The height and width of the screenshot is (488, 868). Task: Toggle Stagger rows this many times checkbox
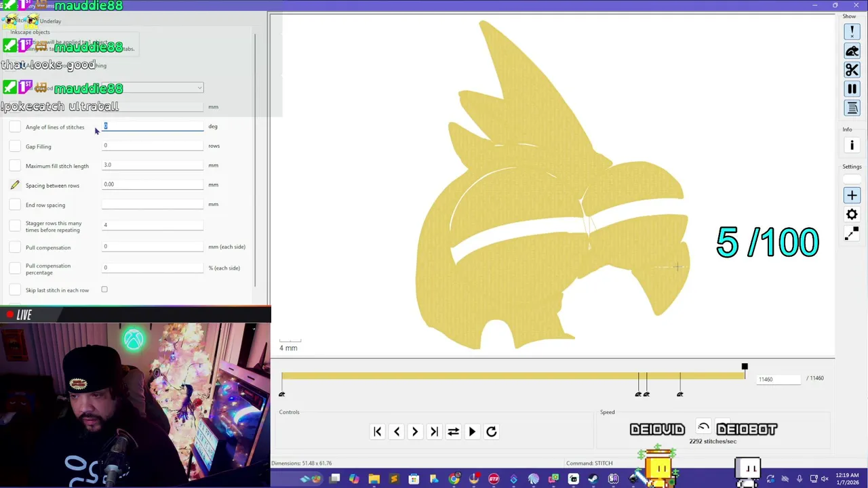pyautogui.click(x=15, y=226)
